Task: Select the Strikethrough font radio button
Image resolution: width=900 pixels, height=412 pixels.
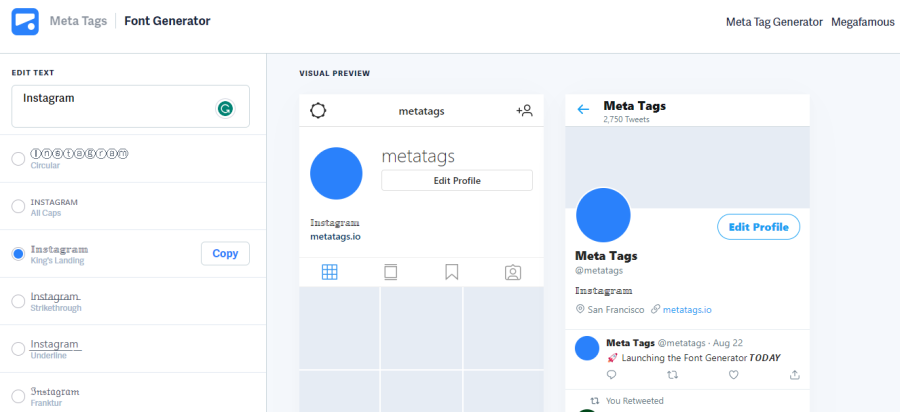Action: 18,301
